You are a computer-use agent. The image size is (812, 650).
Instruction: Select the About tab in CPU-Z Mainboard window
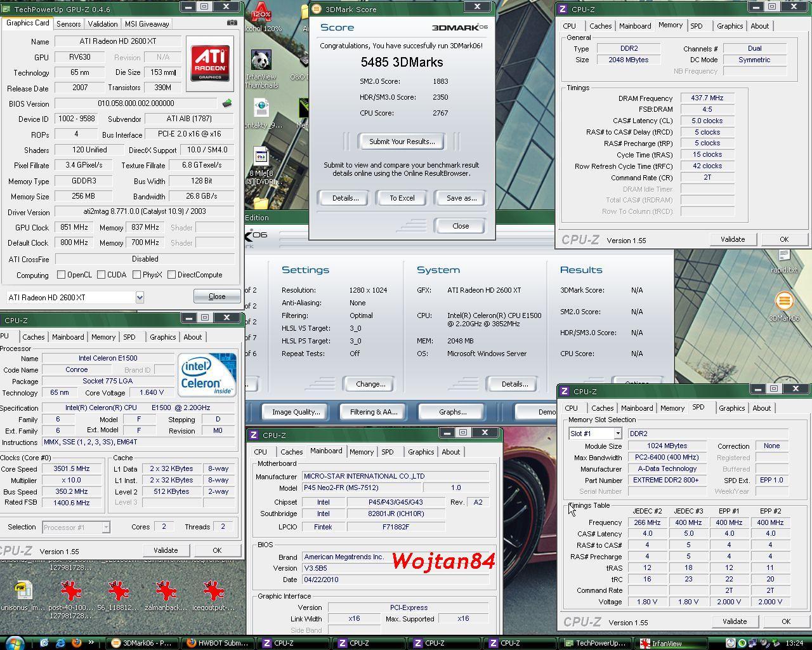pos(451,452)
